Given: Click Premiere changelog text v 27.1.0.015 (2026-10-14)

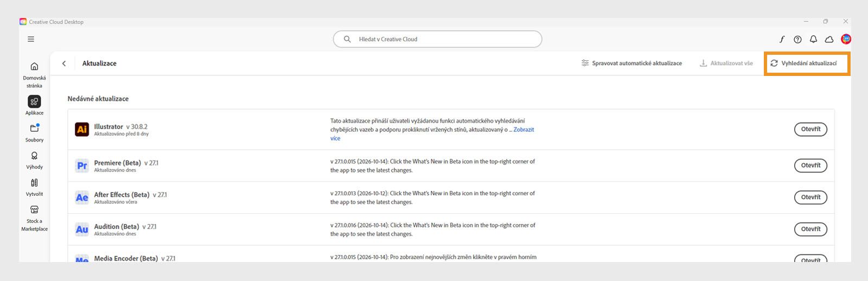Looking at the screenshot, I should 432,166.
